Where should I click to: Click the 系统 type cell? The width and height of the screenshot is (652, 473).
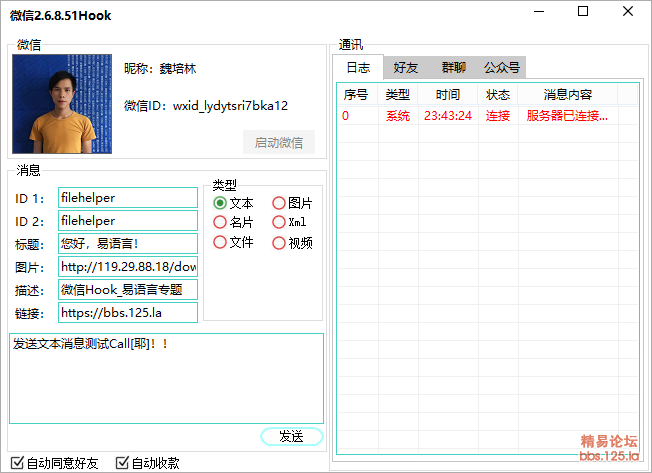point(398,116)
